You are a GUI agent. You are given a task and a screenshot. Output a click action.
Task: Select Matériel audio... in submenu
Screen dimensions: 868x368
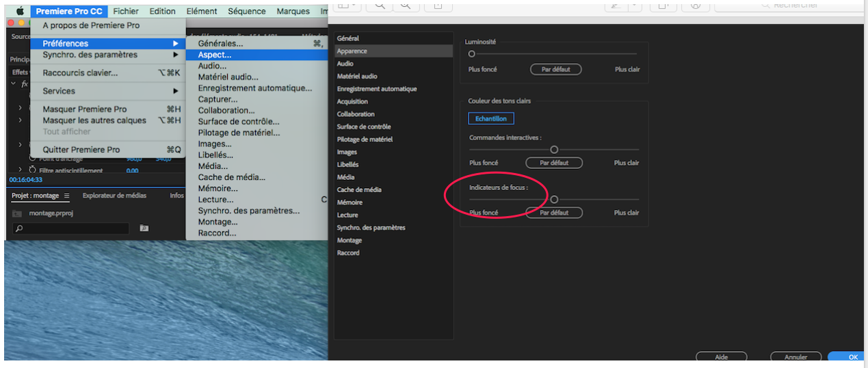coord(257,77)
